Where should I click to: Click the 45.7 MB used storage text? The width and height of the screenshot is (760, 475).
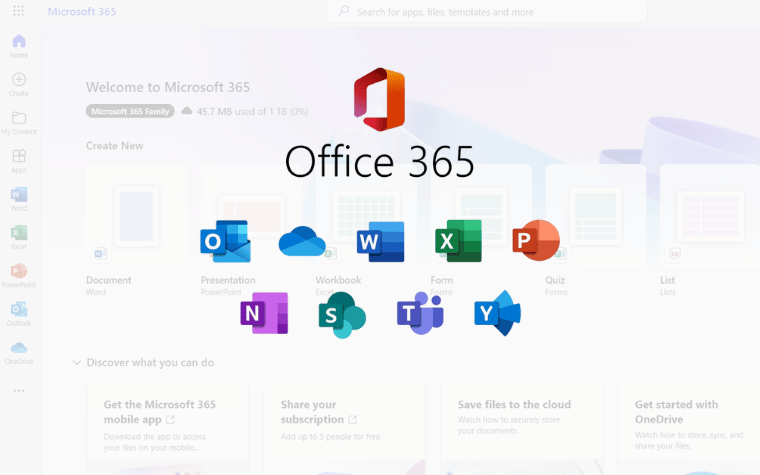pyautogui.click(x=252, y=111)
